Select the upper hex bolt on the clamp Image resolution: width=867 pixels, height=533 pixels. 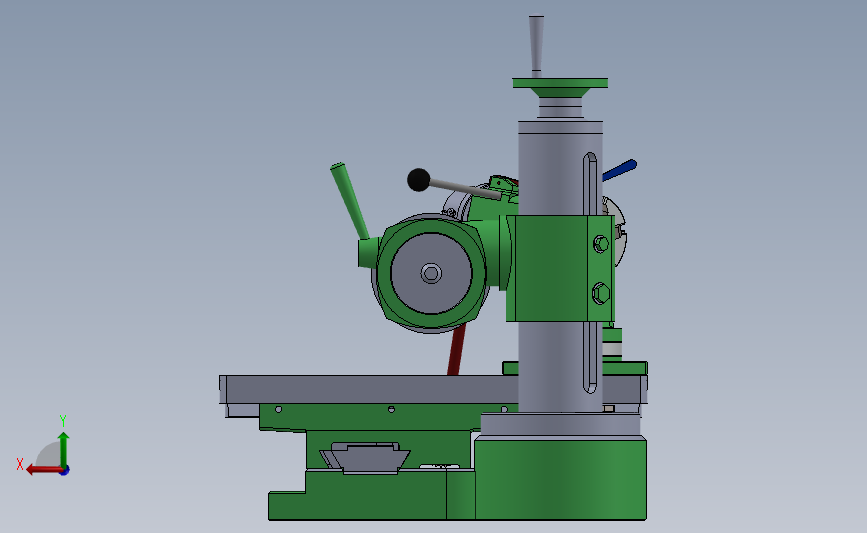point(601,244)
